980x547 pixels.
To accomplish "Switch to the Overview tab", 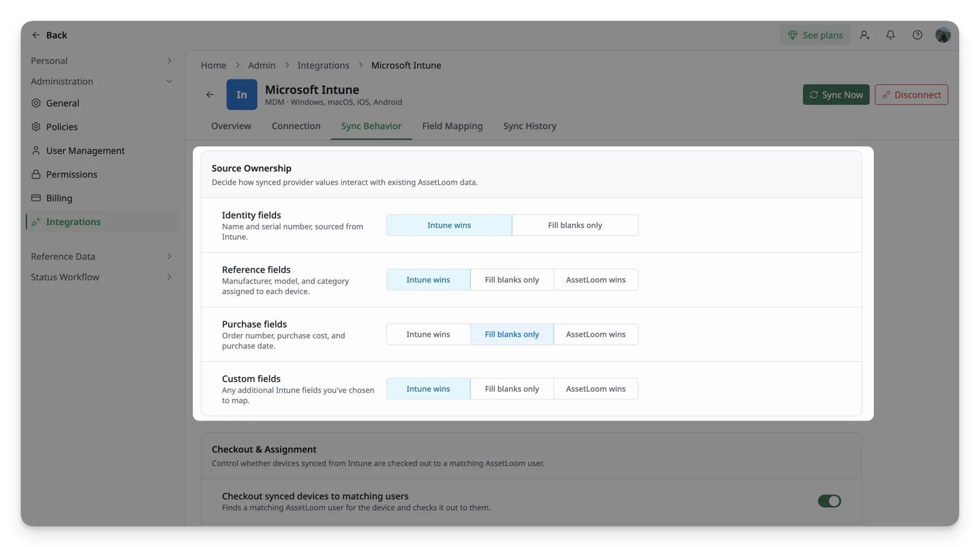I will [231, 126].
